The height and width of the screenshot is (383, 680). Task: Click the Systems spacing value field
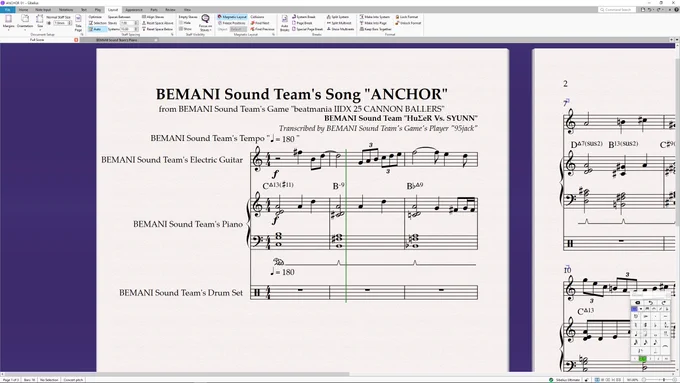pyautogui.click(x=128, y=29)
